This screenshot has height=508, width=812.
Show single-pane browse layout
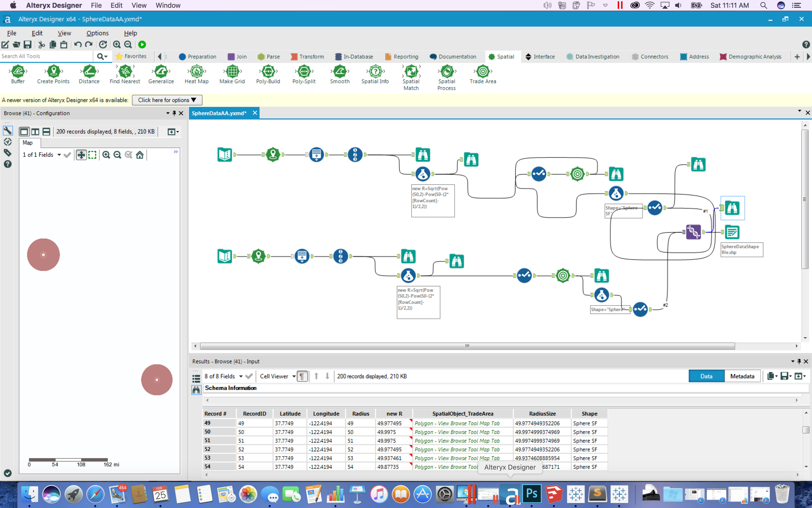pos(24,132)
